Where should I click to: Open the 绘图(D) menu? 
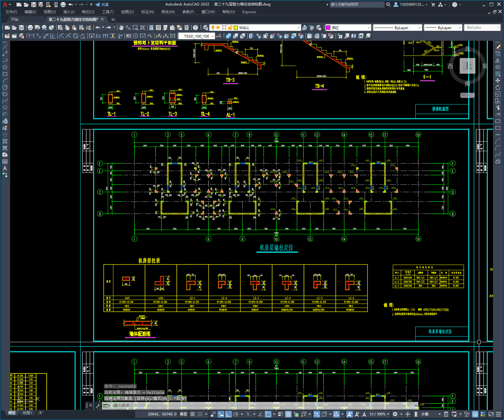(x=127, y=12)
